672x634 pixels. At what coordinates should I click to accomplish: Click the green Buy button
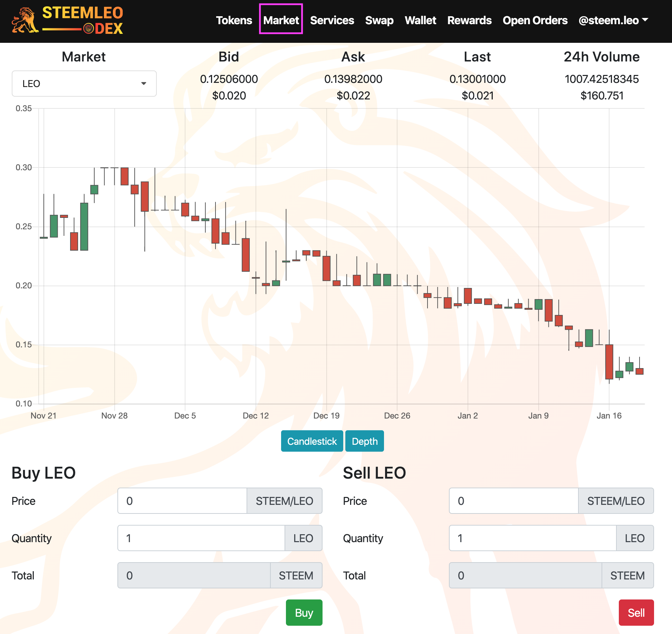point(304,613)
